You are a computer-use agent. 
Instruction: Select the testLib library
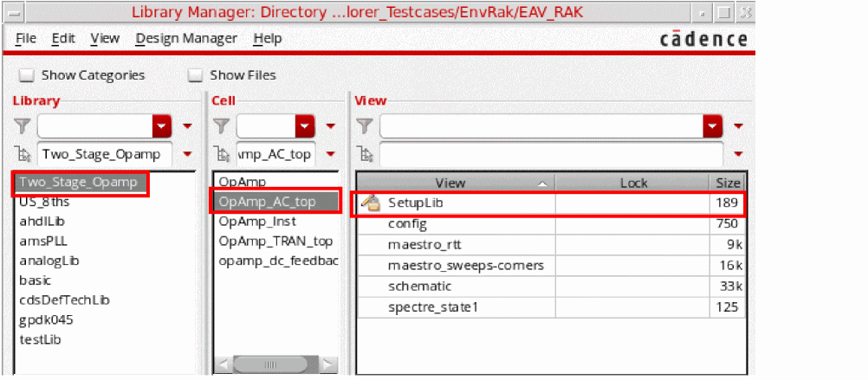[40, 339]
